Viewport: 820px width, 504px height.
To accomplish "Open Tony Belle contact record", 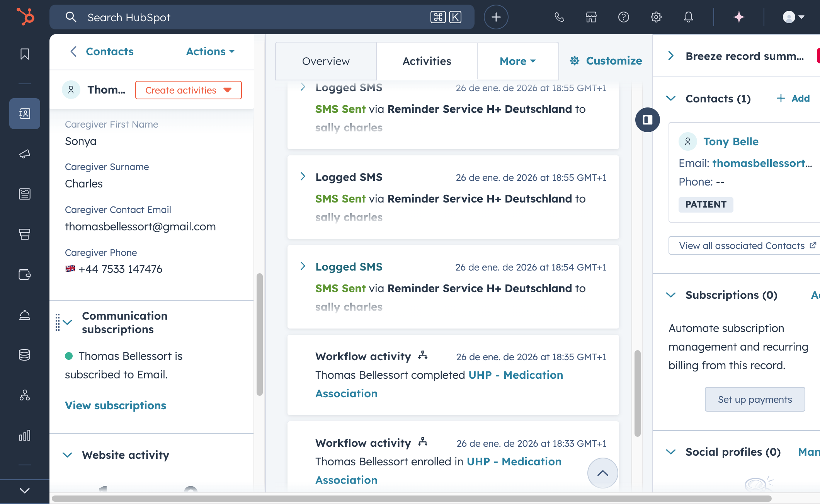I will [731, 141].
